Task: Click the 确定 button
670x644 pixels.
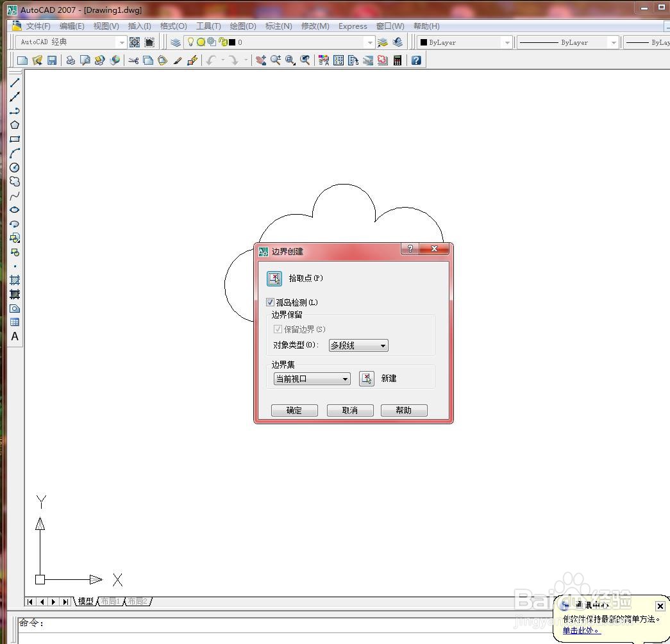Action: coord(294,410)
